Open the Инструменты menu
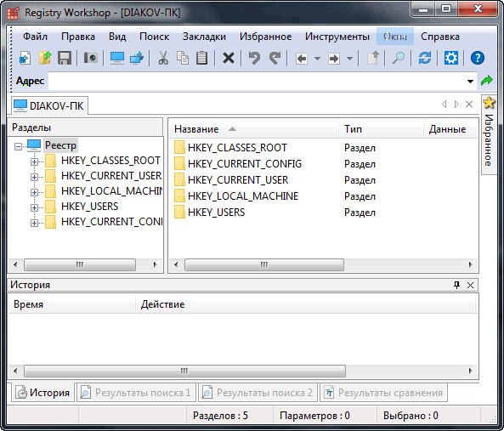This screenshot has height=431, width=504. (x=337, y=37)
